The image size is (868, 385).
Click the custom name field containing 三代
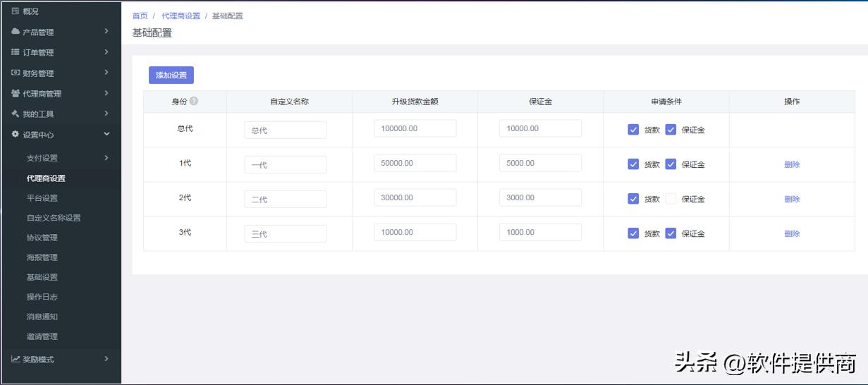[286, 233]
